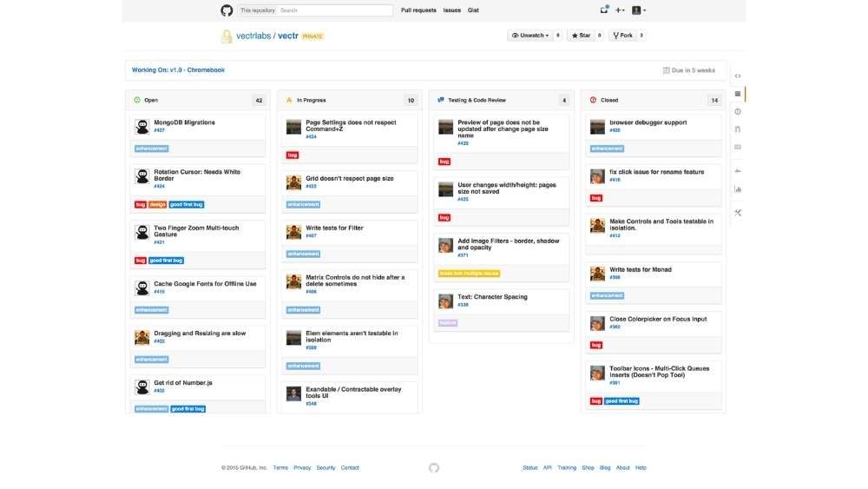Open Issues in top navigation
Viewport: 868px width, 489px height.
(451, 10)
